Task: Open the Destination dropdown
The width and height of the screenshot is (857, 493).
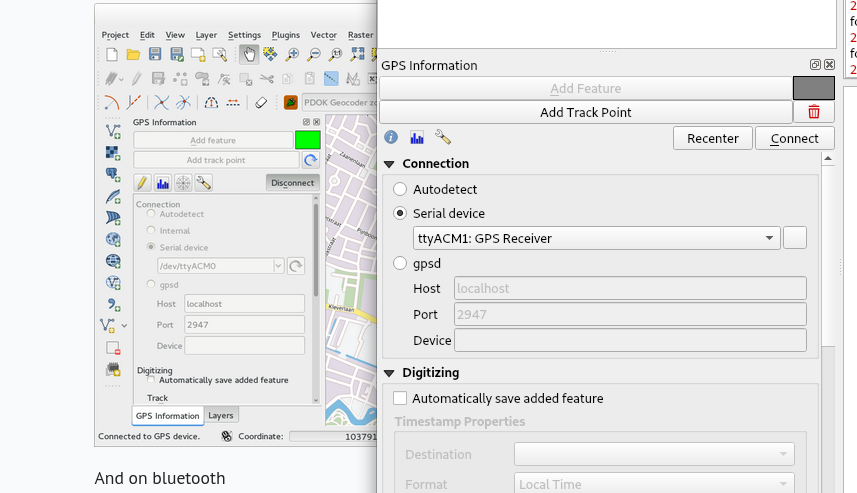Action: coord(654,454)
